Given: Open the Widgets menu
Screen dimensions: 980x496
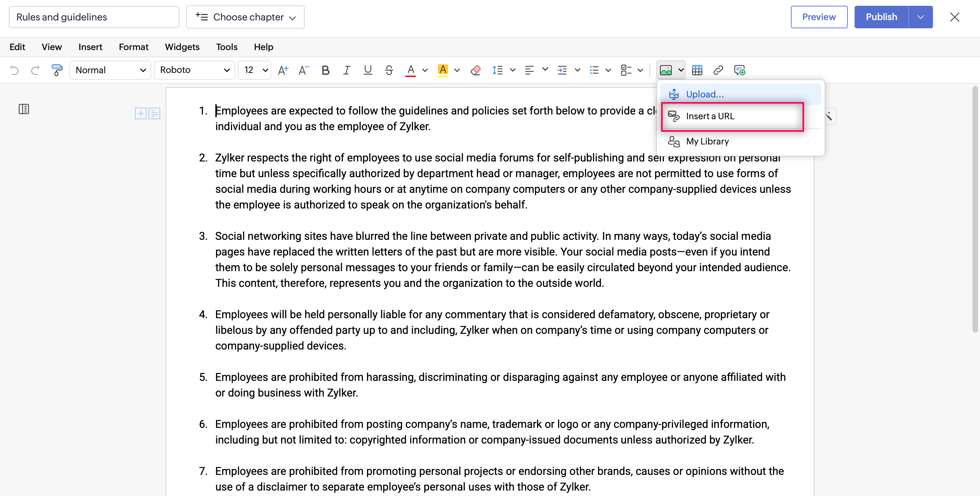Looking at the screenshot, I should [182, 47].
